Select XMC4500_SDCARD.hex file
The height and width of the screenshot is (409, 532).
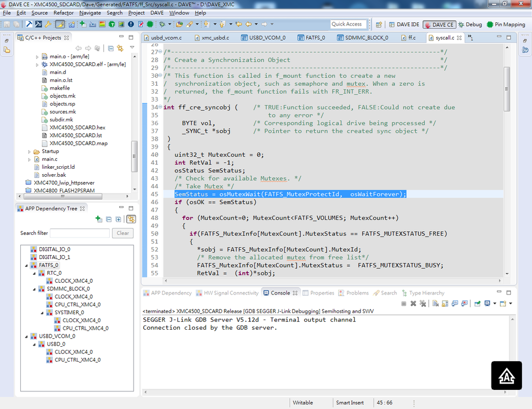click(x=77, y=128)
